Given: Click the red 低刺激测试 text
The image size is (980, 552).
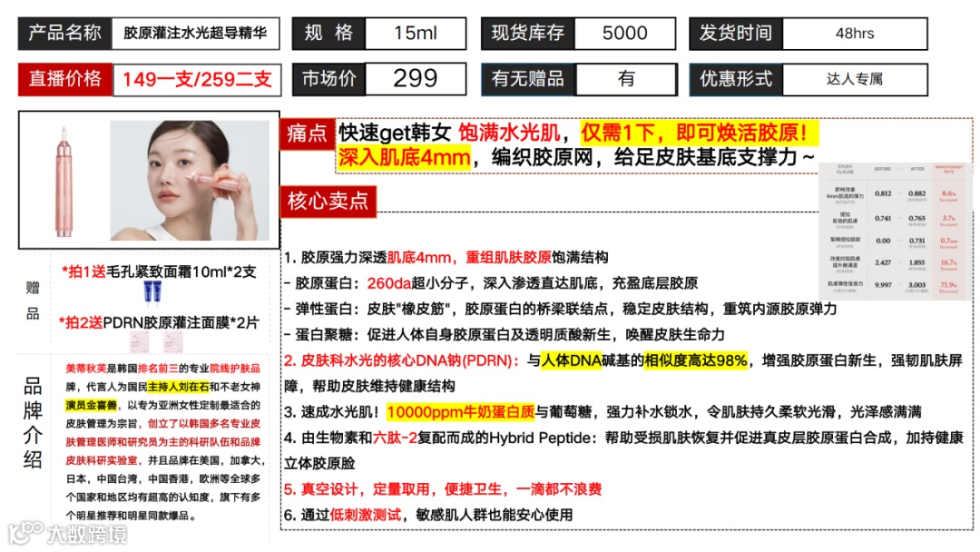Looking at the screenshot, I should [365, 515].
